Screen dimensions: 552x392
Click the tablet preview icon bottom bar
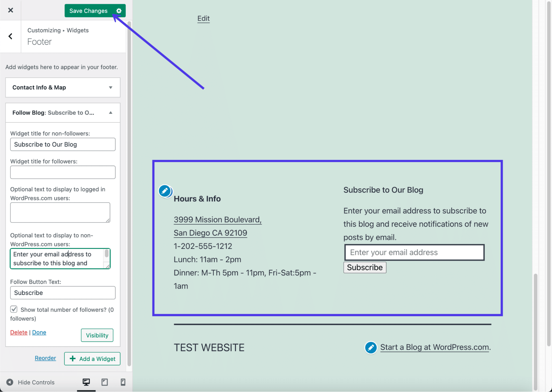104,382
